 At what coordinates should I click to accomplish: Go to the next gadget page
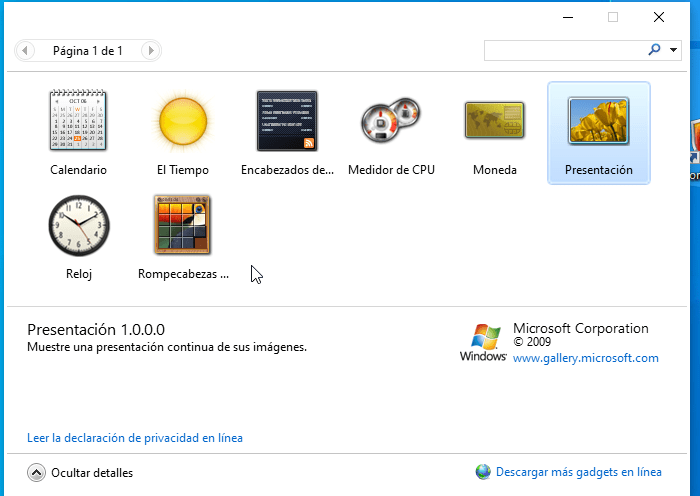point(150,50)
